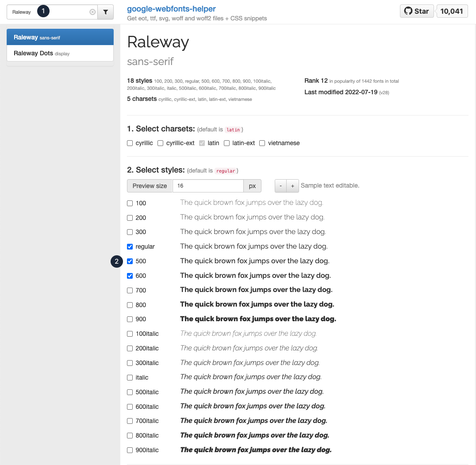
Task: Check the 800 weight style
Action: [x=130, y=305]
